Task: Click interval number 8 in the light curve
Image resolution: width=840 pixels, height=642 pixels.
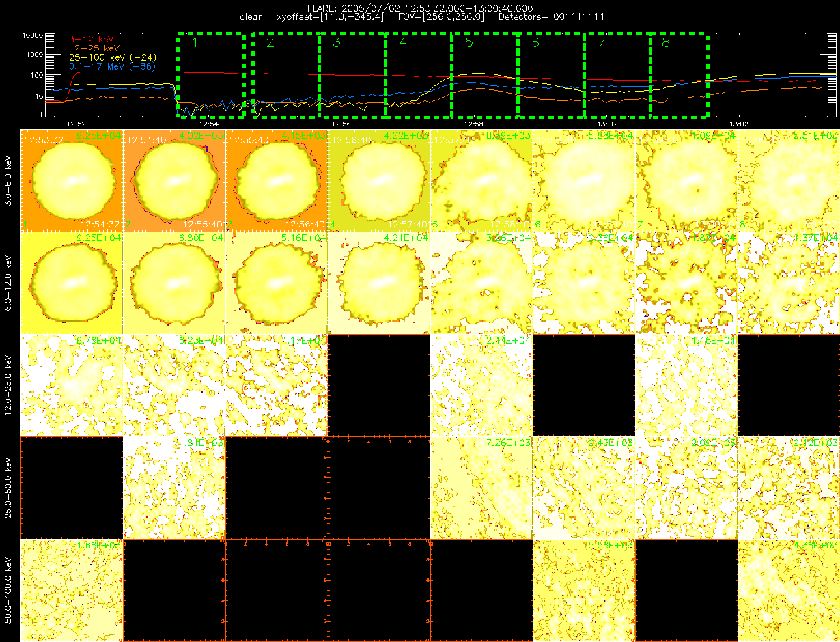Action: pos(666,44)
